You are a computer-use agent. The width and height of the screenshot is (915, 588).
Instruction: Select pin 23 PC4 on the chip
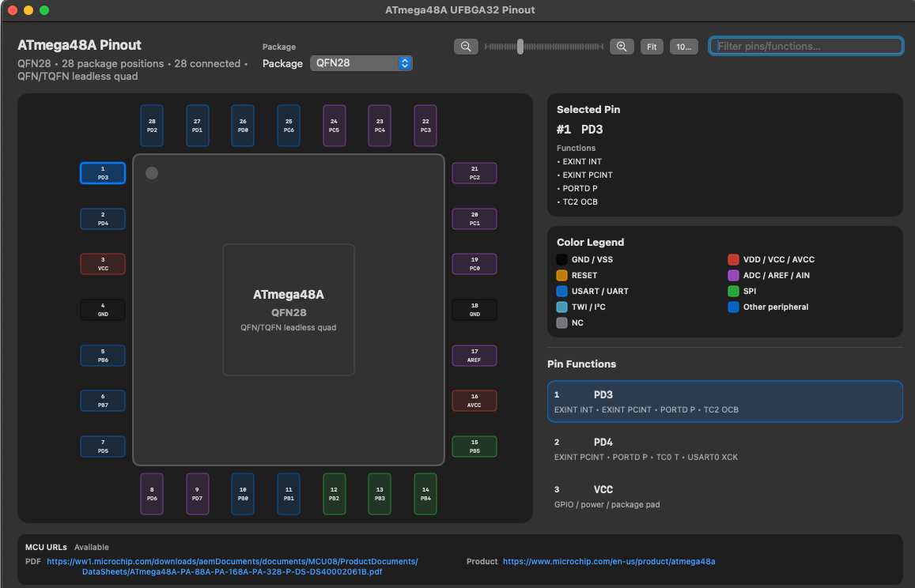[x=380, y=126]
